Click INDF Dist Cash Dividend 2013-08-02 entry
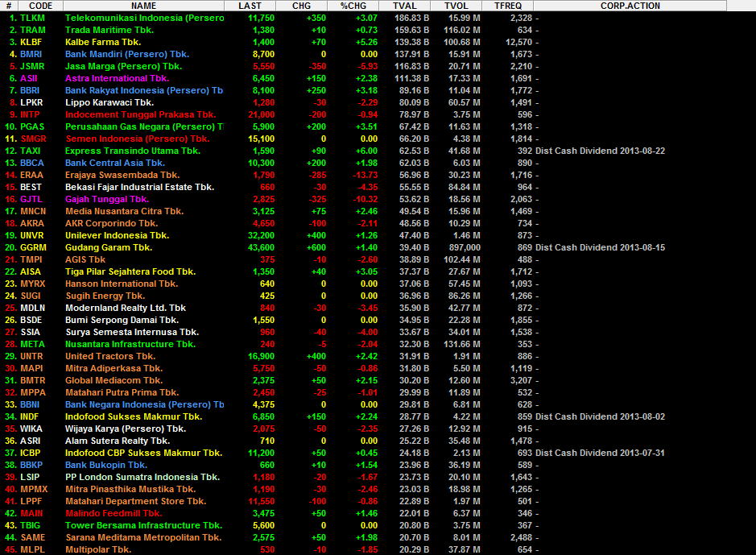756x555 pixels. coord(600,416)
